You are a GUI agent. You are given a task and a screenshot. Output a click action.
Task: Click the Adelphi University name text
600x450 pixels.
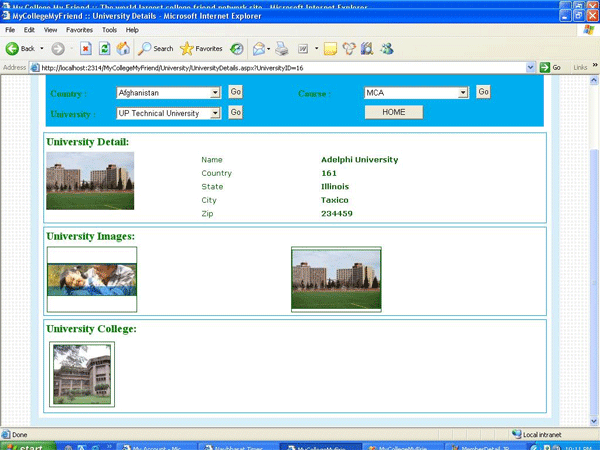point(359,160)
